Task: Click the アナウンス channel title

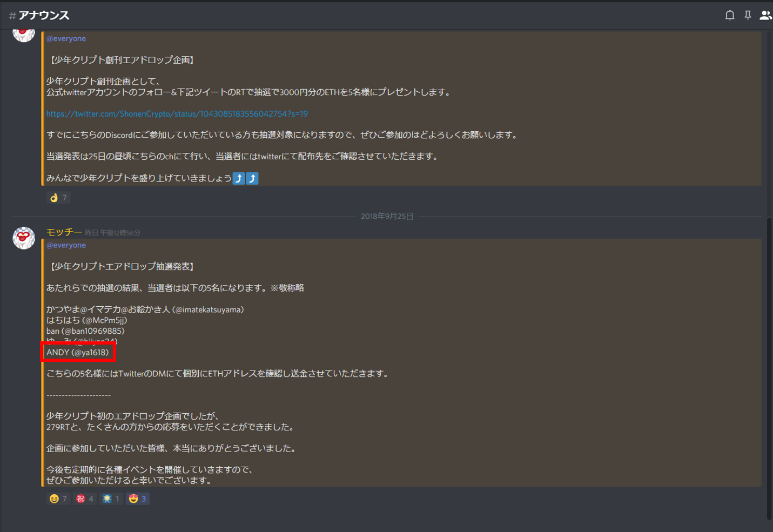Action: 44,16
